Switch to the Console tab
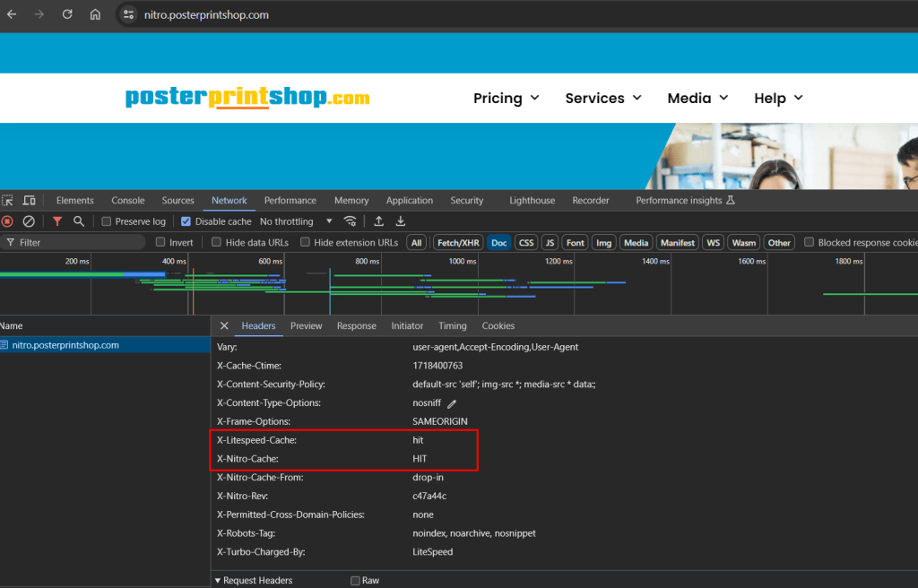918x588 pixels. click(127, 201)
